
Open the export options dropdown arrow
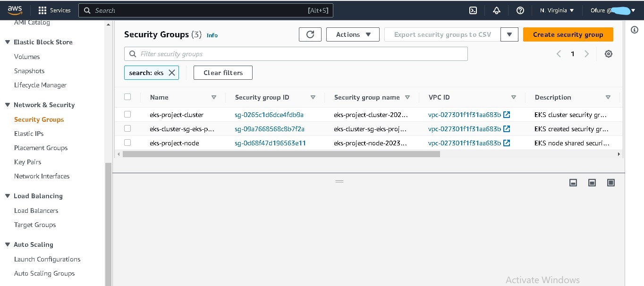click(x=509, y=34)
